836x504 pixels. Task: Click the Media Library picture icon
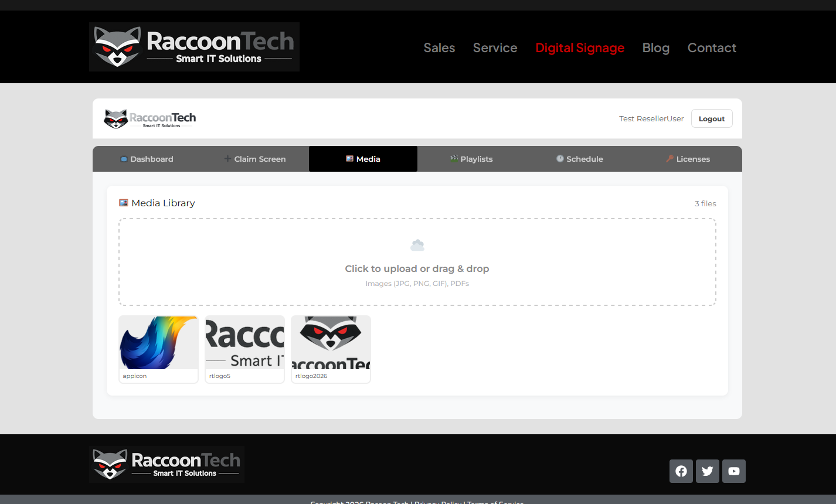[x=124, y=203]
